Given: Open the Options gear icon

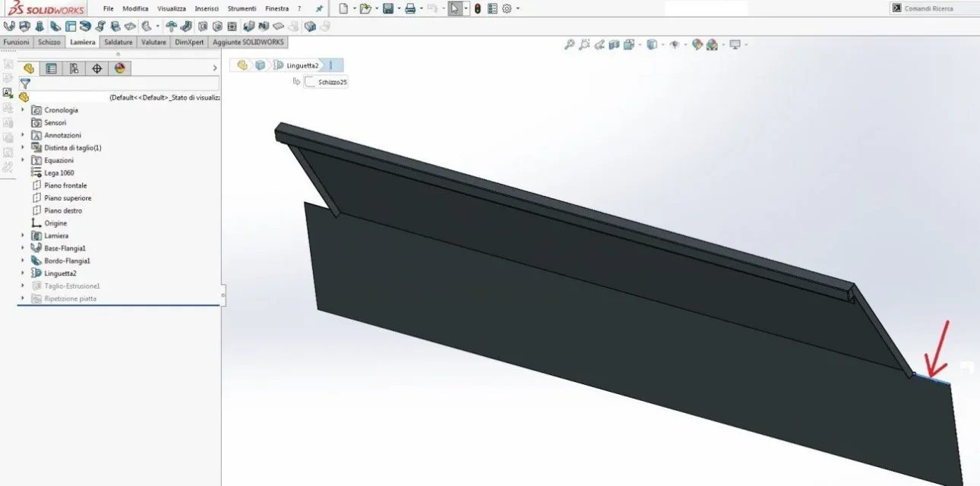Looking at the screenshot, I should pos(507,8).
